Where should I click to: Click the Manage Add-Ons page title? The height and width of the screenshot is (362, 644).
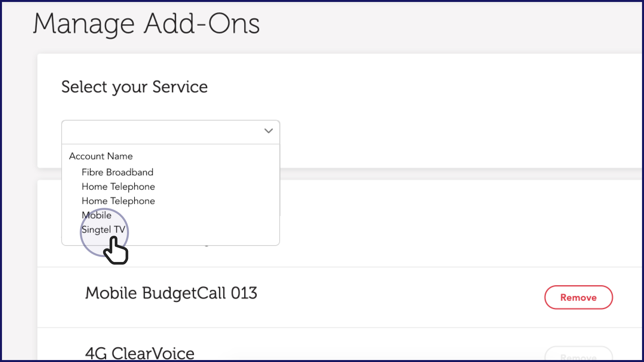point(146,24)
